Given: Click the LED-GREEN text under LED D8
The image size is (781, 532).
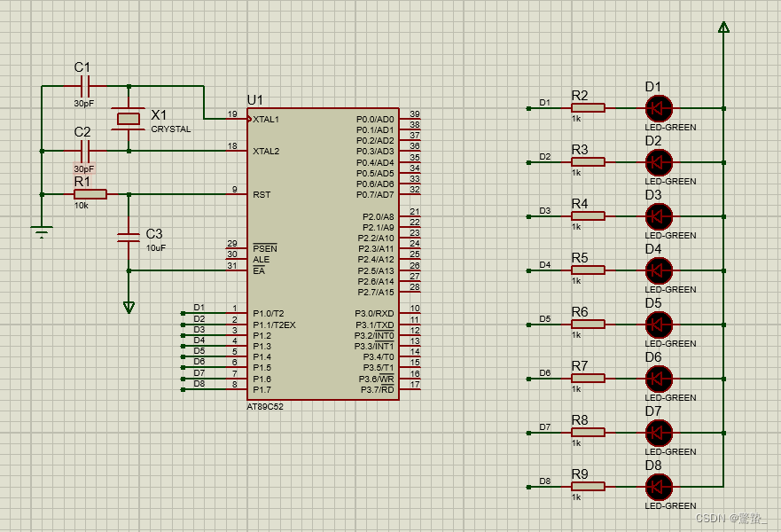Looking at the screenshot, I should [670, 505].
